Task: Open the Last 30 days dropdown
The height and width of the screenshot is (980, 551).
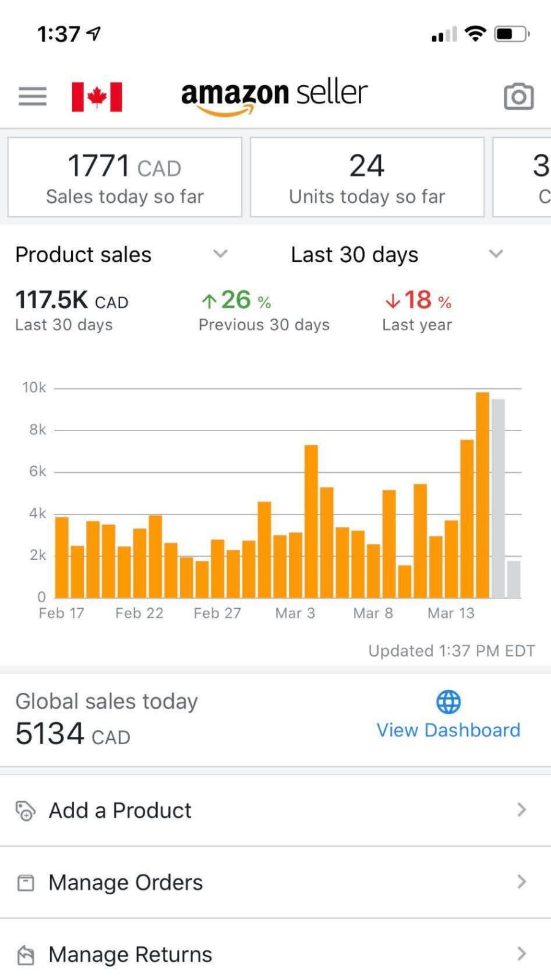Action: click(495, 254)
